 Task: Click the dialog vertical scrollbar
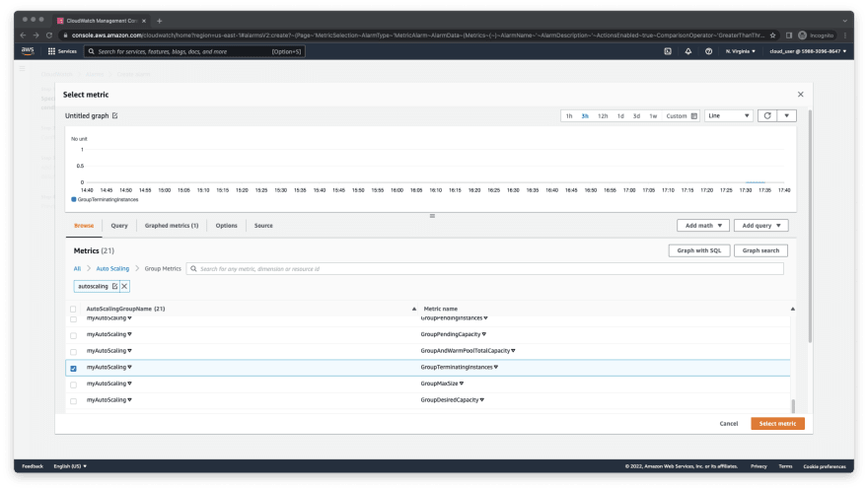pyautogui.click(x=810, y=227)
